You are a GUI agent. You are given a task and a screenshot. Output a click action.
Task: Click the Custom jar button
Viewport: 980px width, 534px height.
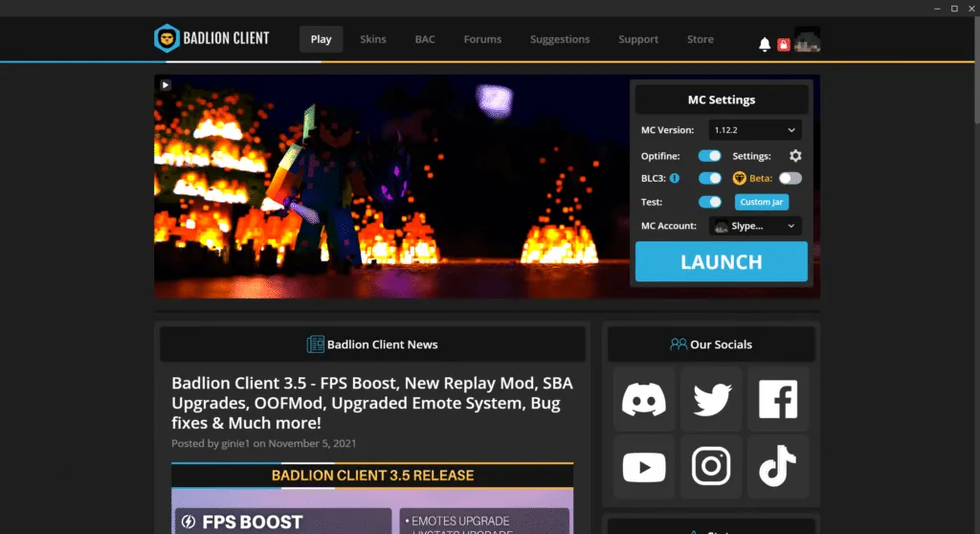(x=762, y=202)
